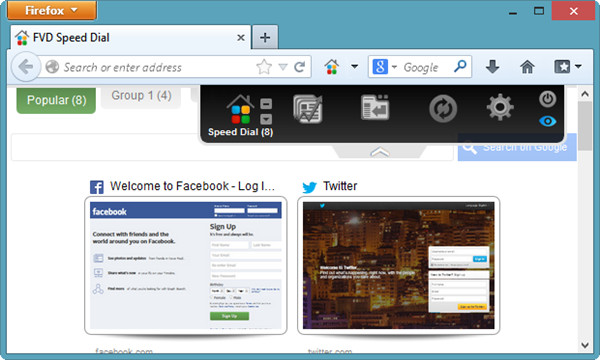Close the FVD Speed Dial tab
The height and width of the screenshot is (360, 600).
pos(241,37)
